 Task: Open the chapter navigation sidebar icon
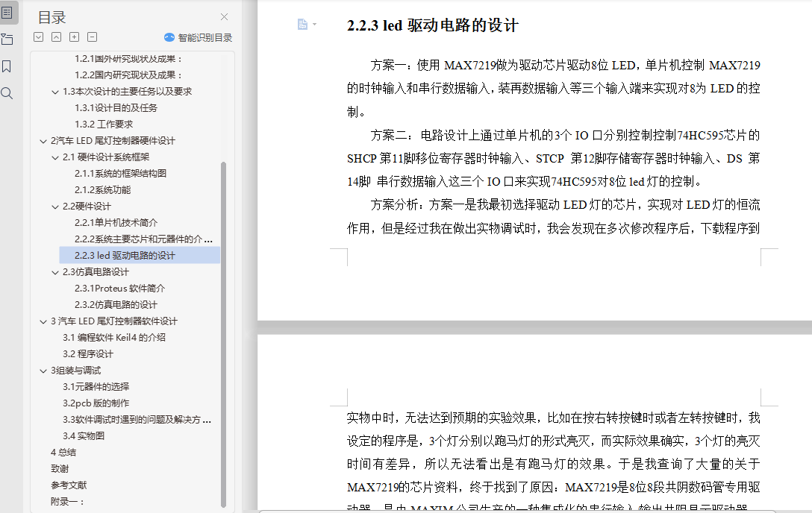pos(7,40)
